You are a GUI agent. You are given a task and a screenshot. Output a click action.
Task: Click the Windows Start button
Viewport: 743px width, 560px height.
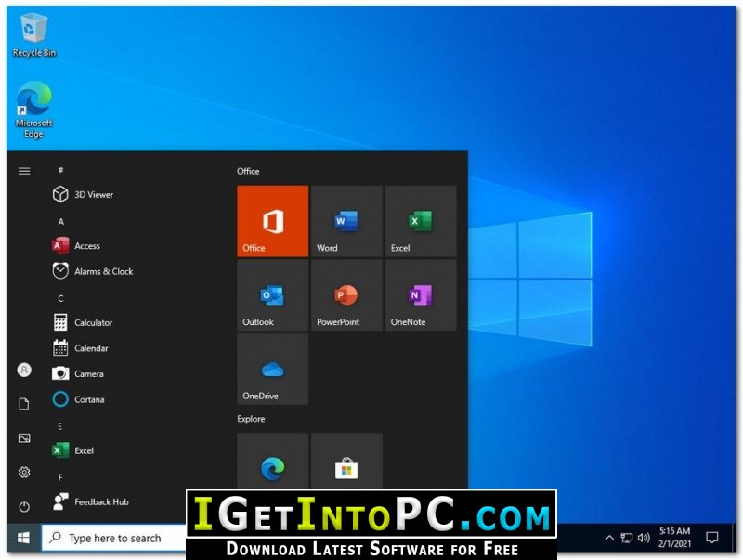pyautogui.click(x=23, y=538)
